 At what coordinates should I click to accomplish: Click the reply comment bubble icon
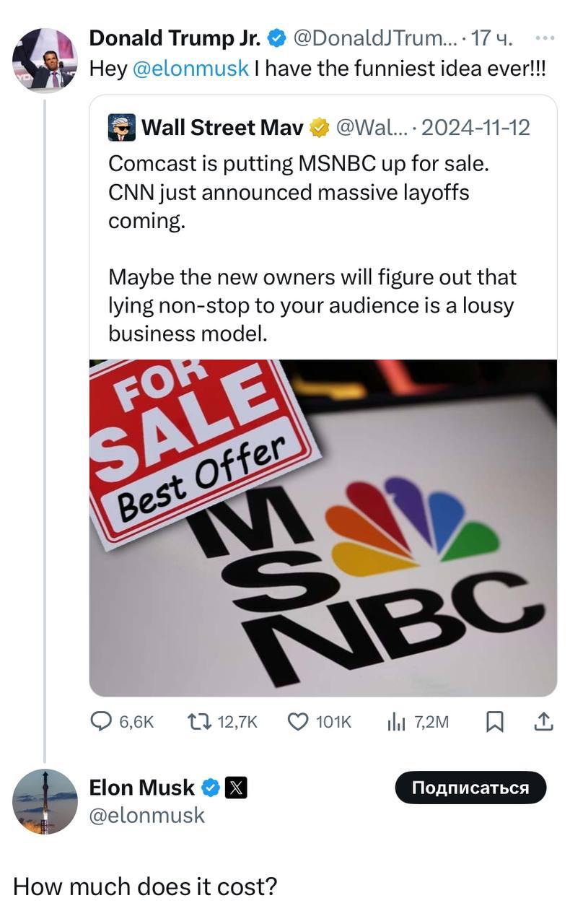(100, 721)
